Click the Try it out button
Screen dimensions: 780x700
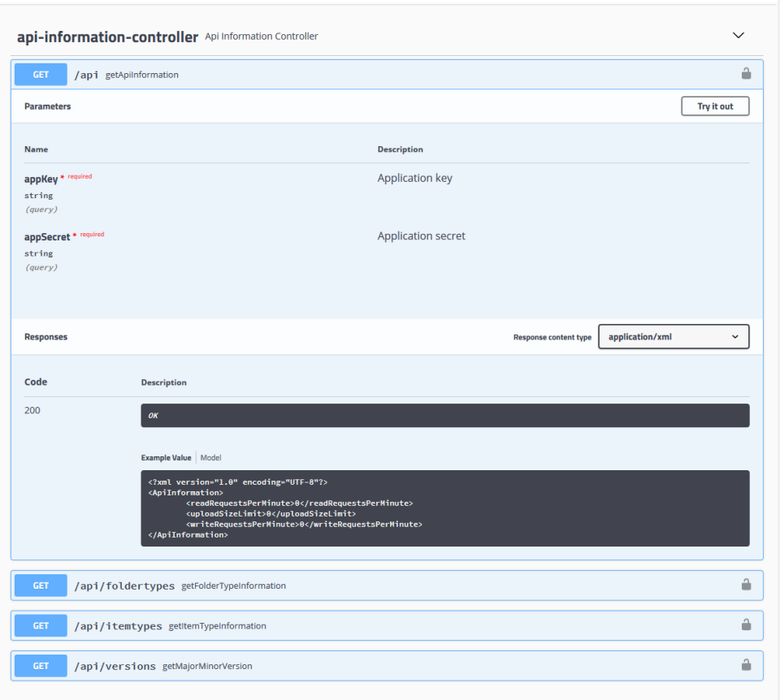[714, 106]
